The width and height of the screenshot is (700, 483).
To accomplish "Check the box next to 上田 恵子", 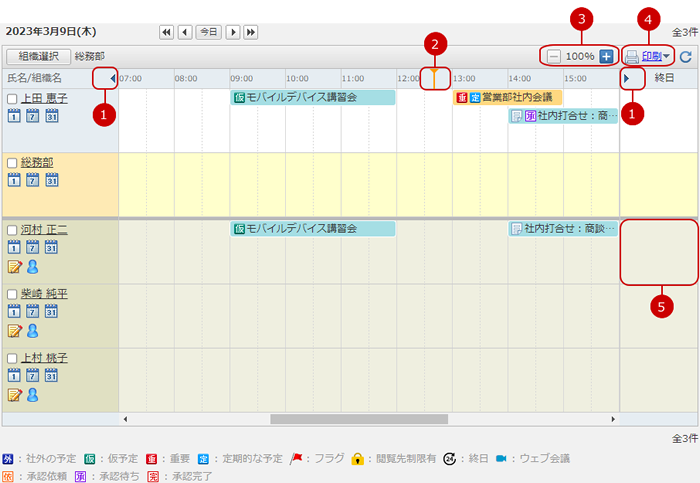I will (x=12, y=99).
